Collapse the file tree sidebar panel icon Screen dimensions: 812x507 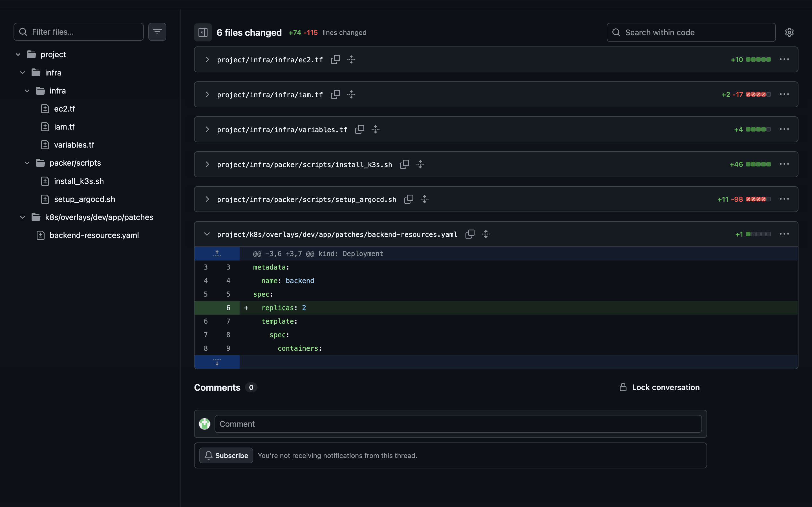pos(203,32)
